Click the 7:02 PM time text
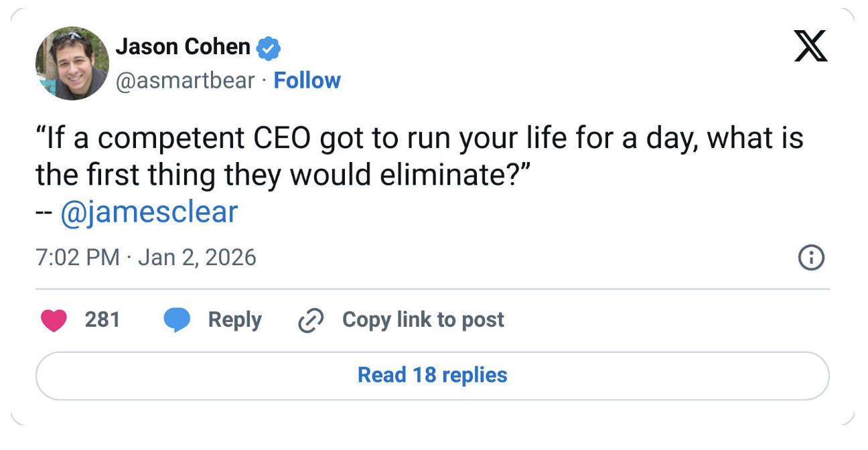Image resolution: width=868 pixels, height=450 pixels. point(78,257)
